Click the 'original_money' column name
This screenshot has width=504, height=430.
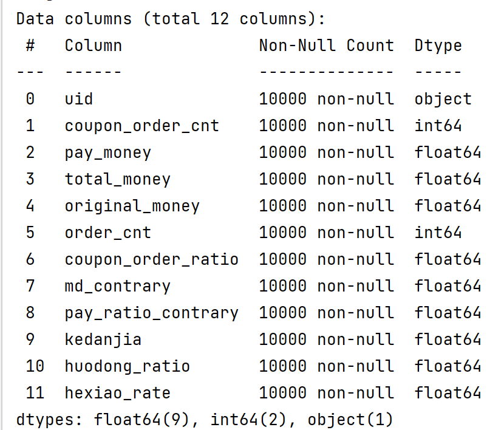(132, 206)
